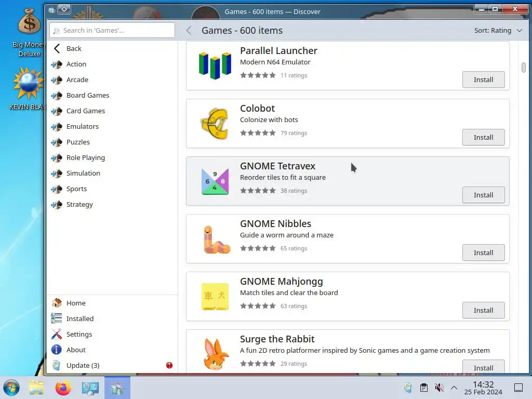This screenshot has height=399, width=532.
Task: Click the Discover taskbar entry
Action: pyautogui.click(x=117, y=388)
